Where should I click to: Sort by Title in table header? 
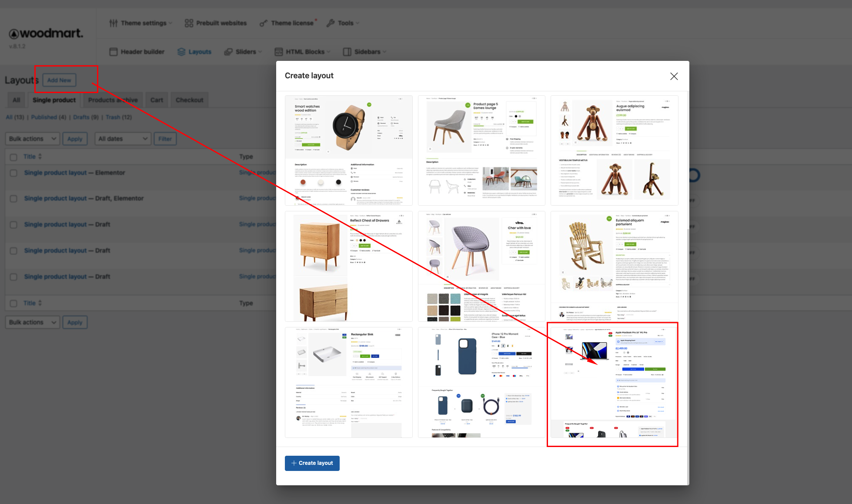33,157
